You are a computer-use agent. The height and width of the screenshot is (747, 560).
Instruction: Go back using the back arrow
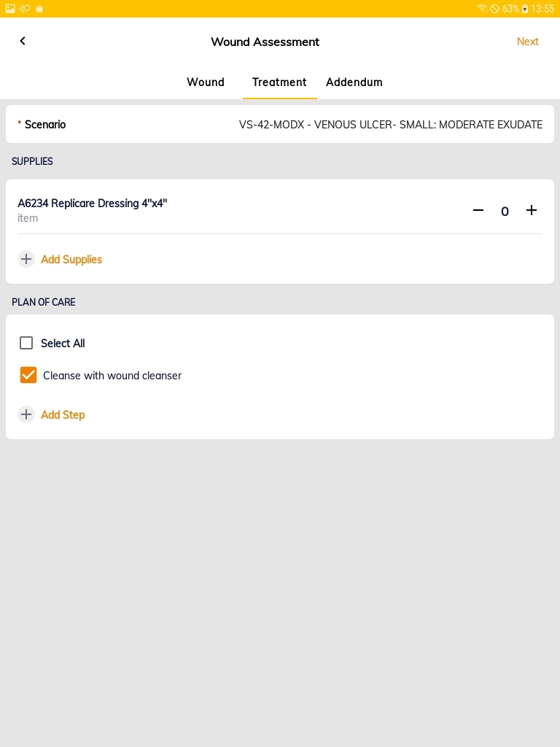point(23,41)
